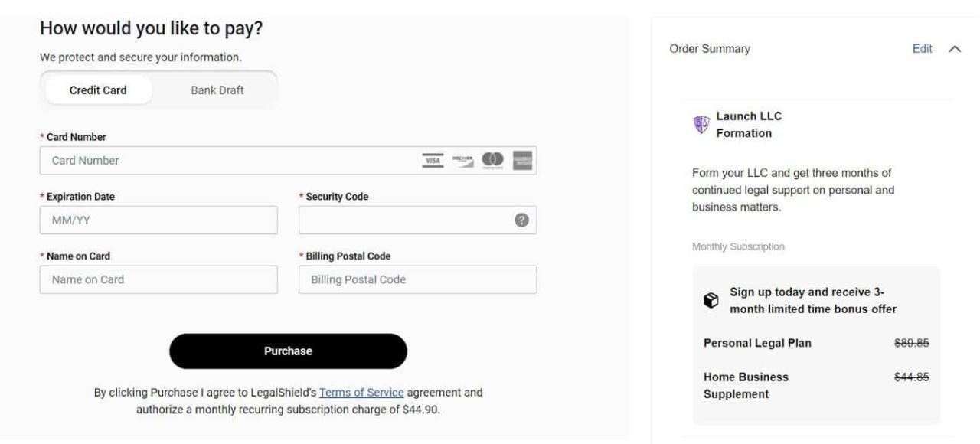
Task: Click the Billing Postal Code field
Action: [417, 279]
